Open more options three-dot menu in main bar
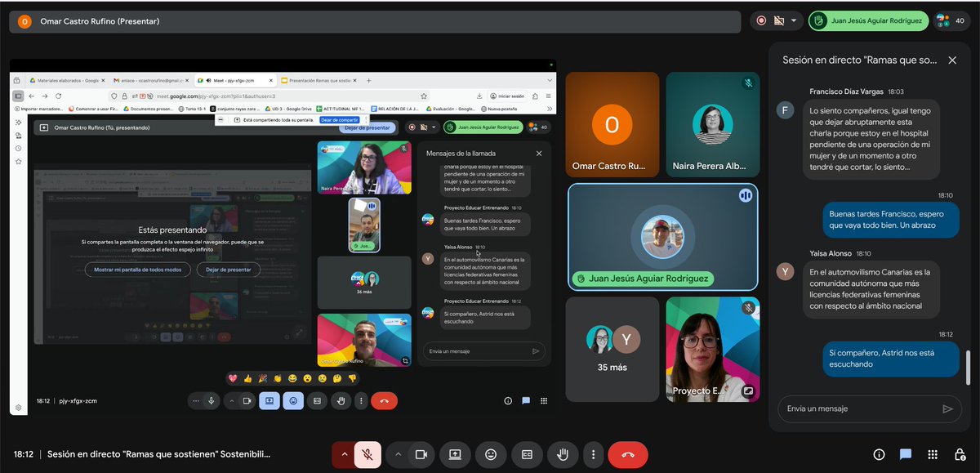The height and width of the screenshot is (473, 980). click(593, 454)
